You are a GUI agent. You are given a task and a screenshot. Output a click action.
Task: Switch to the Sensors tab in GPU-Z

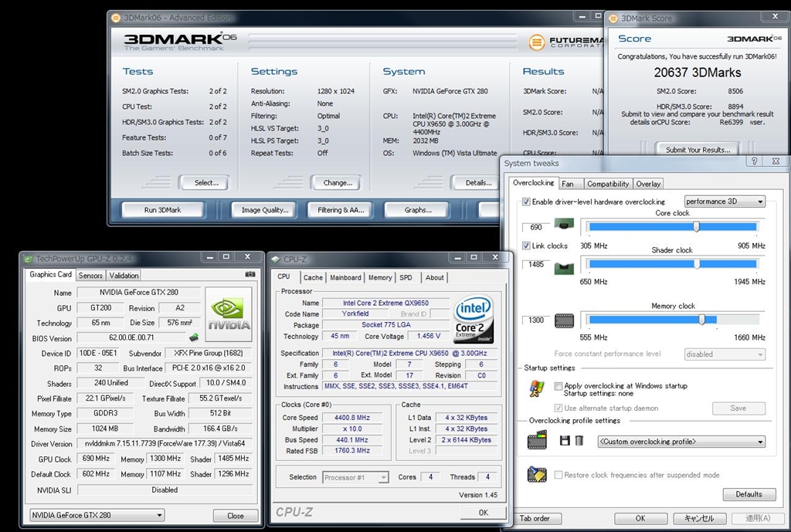coord(90,275)
